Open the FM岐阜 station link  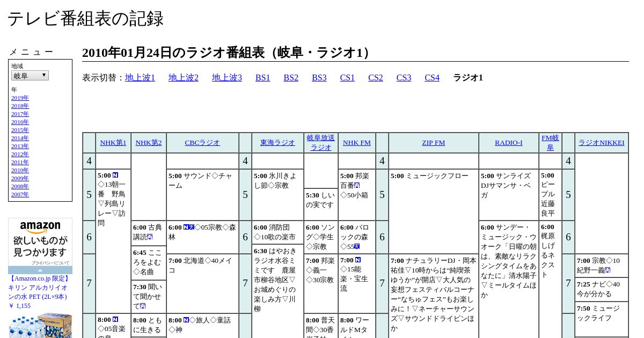[550, 143]
